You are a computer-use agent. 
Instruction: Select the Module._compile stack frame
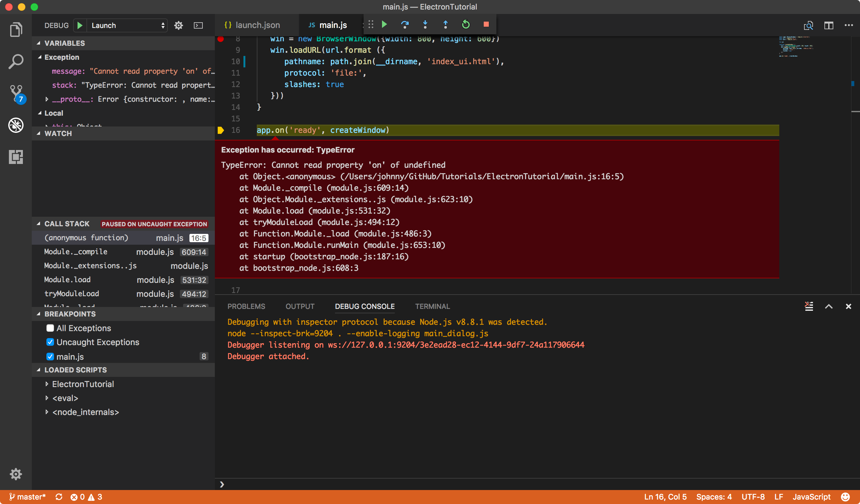click(123, 251)
